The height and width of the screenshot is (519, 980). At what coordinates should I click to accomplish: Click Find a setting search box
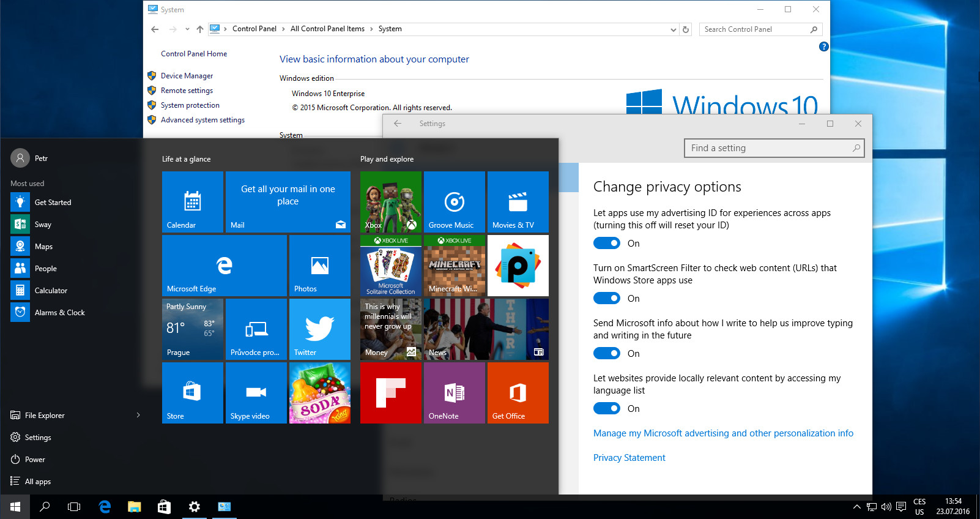click(774, 148)
